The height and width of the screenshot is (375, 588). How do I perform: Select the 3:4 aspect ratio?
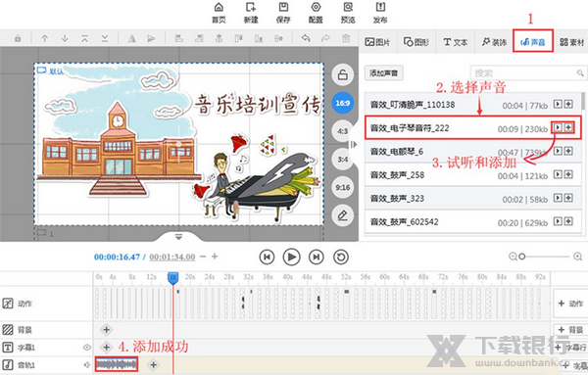(342, 160)
